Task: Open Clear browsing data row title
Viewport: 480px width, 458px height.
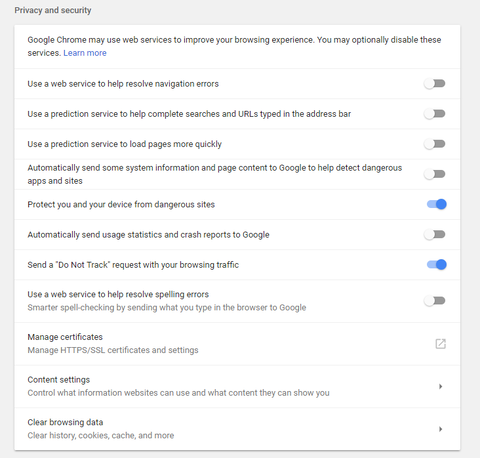Action: point(65,422)
